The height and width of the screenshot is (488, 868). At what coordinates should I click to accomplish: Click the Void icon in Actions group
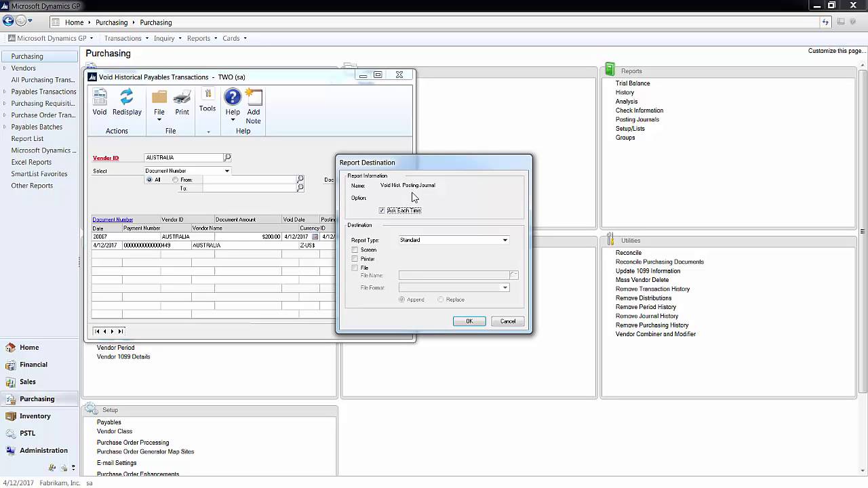(x=100, y=98)
